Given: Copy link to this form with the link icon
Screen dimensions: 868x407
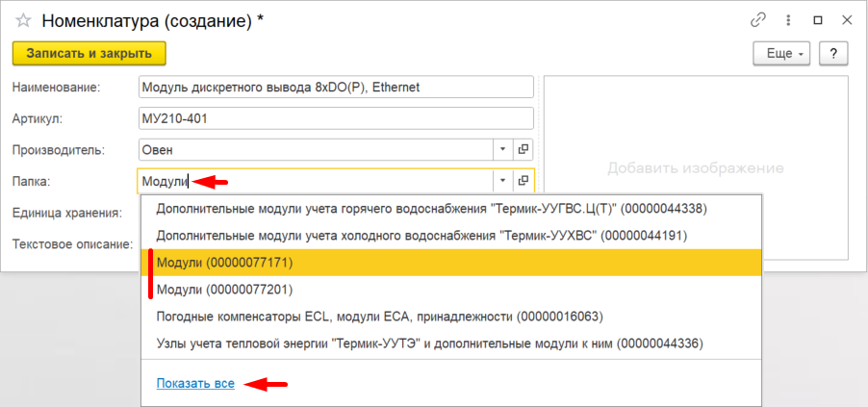Looking at the screenshot, I should tap(757, 20).
